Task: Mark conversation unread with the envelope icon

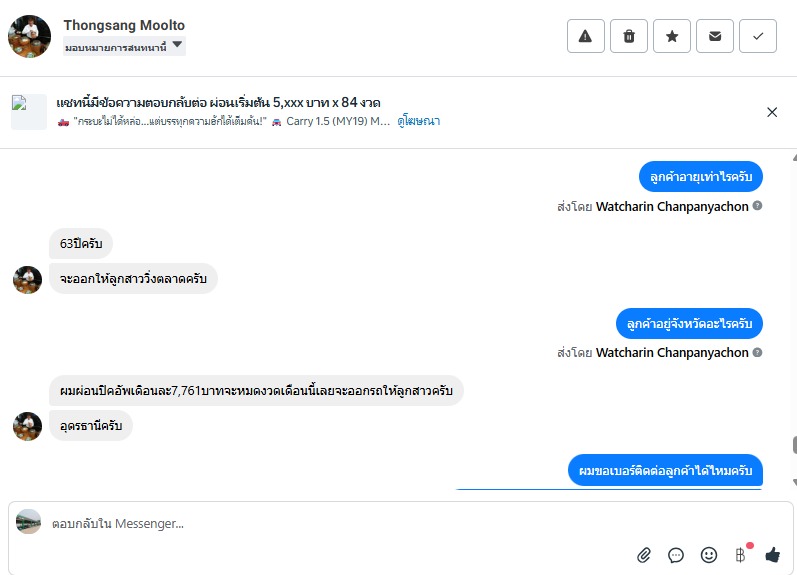Action: click(x=715, y=36)
